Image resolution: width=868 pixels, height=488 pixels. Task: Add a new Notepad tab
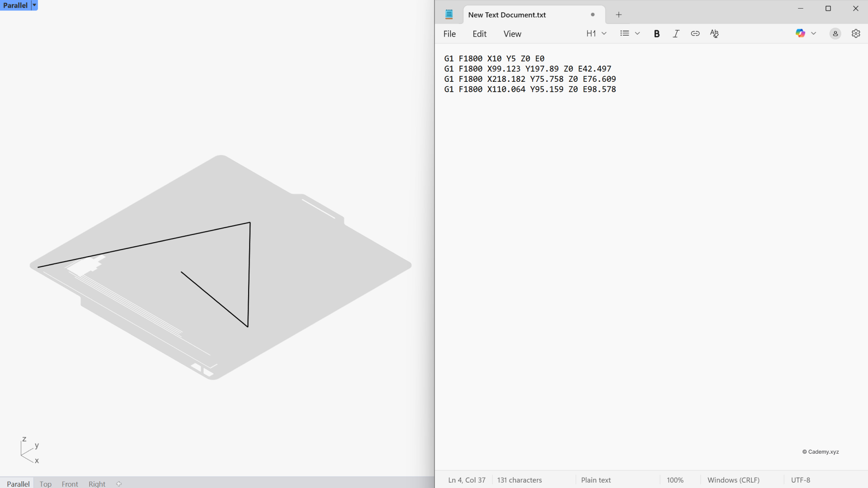pos(618,15)
